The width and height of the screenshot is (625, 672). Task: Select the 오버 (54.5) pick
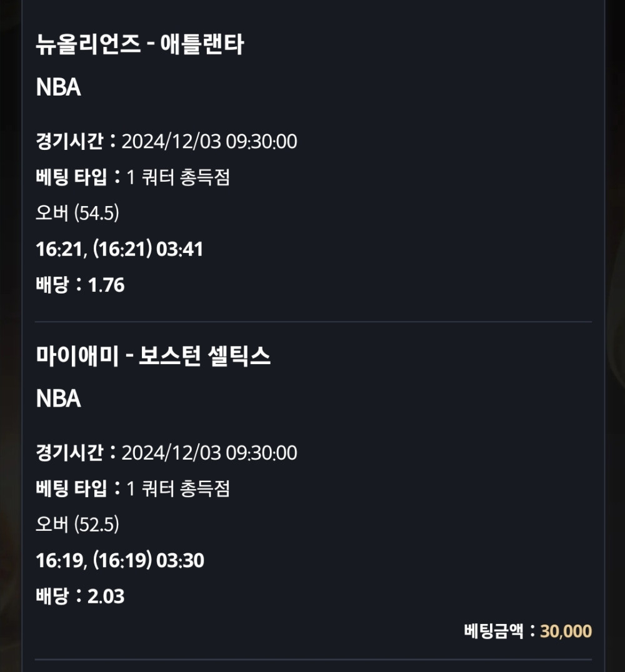[77, 214]
